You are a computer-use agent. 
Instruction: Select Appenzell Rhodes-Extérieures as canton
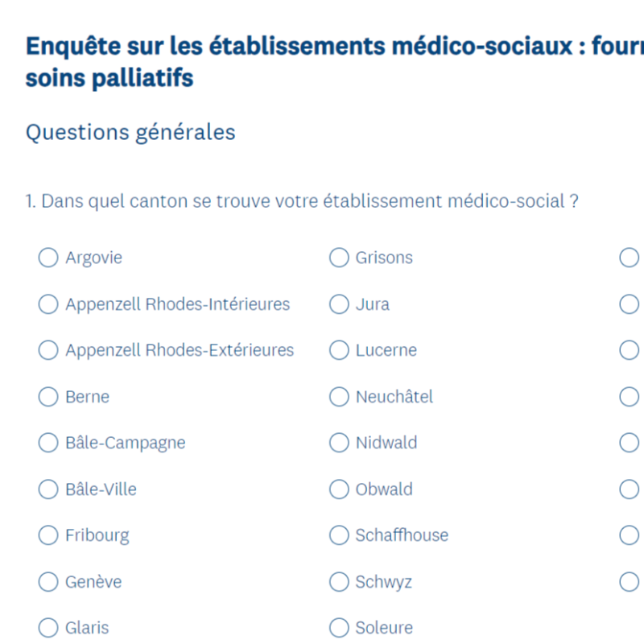48,350
